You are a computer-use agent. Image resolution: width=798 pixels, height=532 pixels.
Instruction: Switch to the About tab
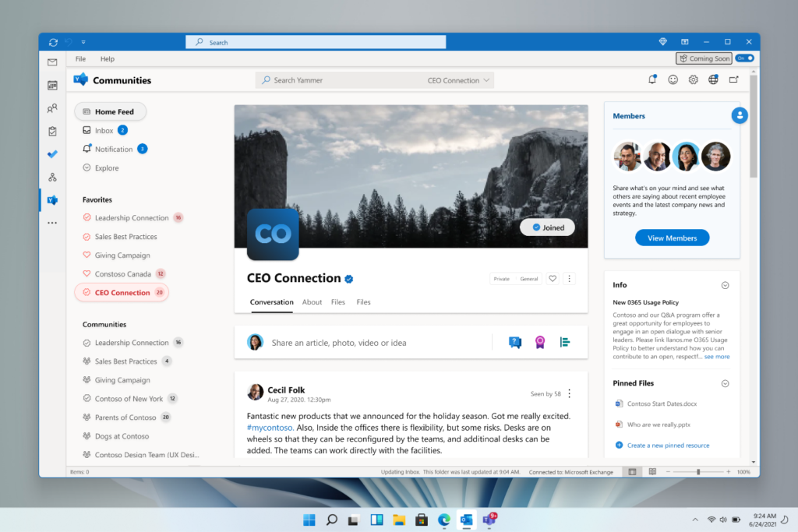click(312, 302)
